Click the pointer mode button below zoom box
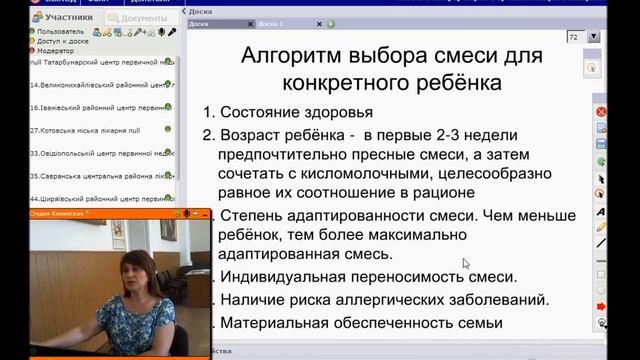The image size is (640, 360). [x=591, y=68]
